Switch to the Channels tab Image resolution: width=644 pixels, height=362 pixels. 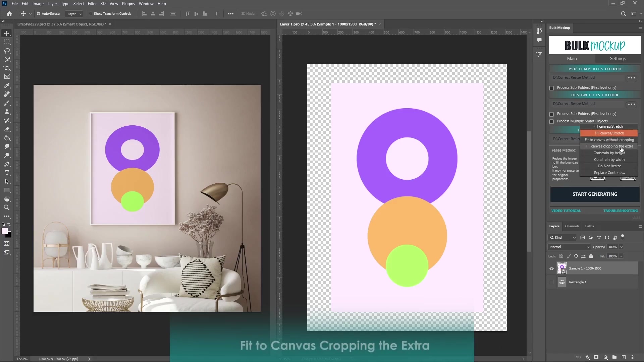(572, 226)
